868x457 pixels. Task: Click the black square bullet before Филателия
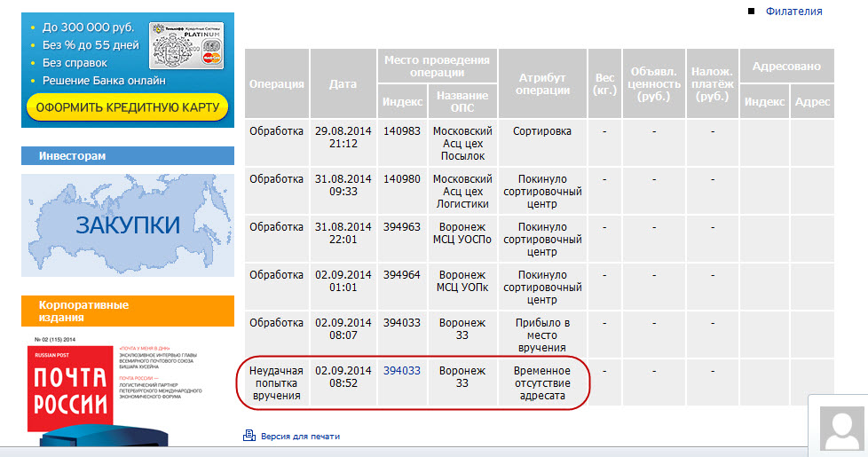(x=751, y=12)
